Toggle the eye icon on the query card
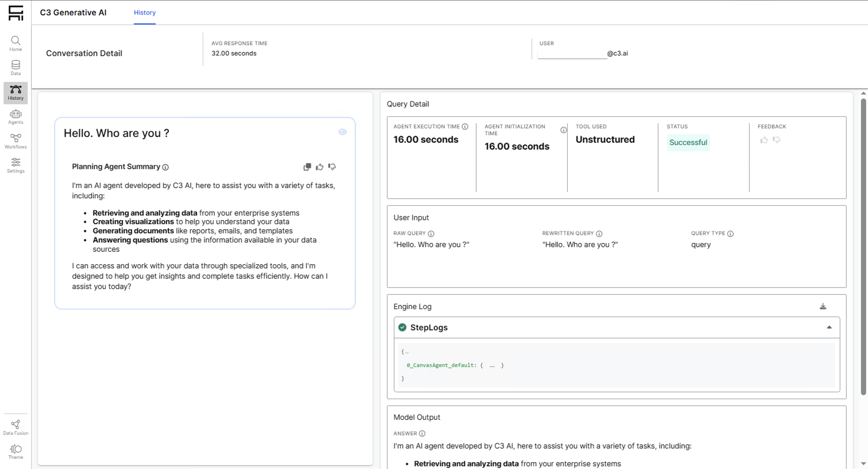This screenshot has height=469, width=868. (342, 132)
